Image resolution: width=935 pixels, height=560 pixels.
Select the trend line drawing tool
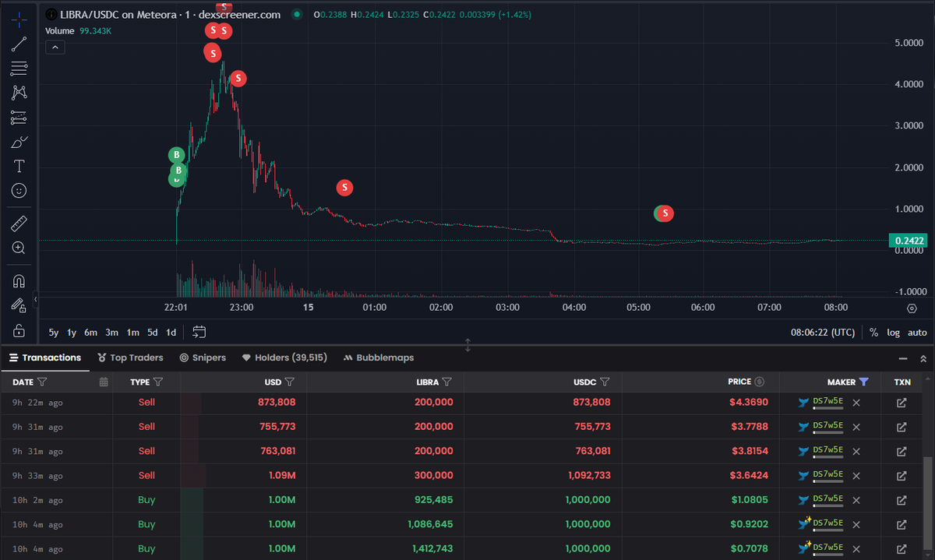[x=19, y=44]
